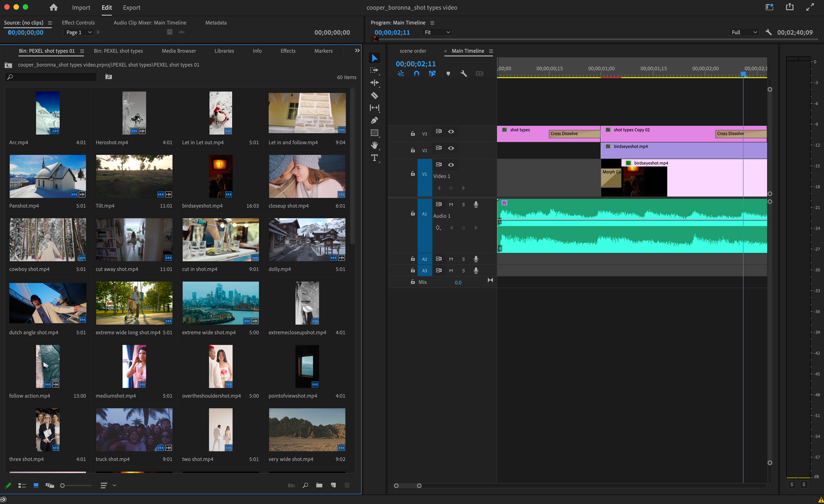The image size is (824, 504).
Task: Open the Export workspace tab
Action: [x=131, y=7]
